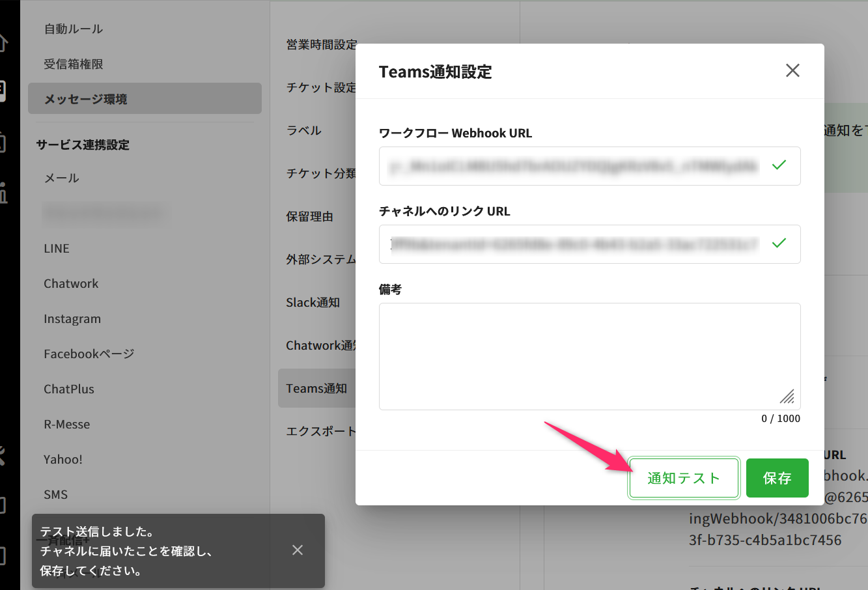
Task: Click the 0 / 1000 character counter
Action: click(781, 418)
